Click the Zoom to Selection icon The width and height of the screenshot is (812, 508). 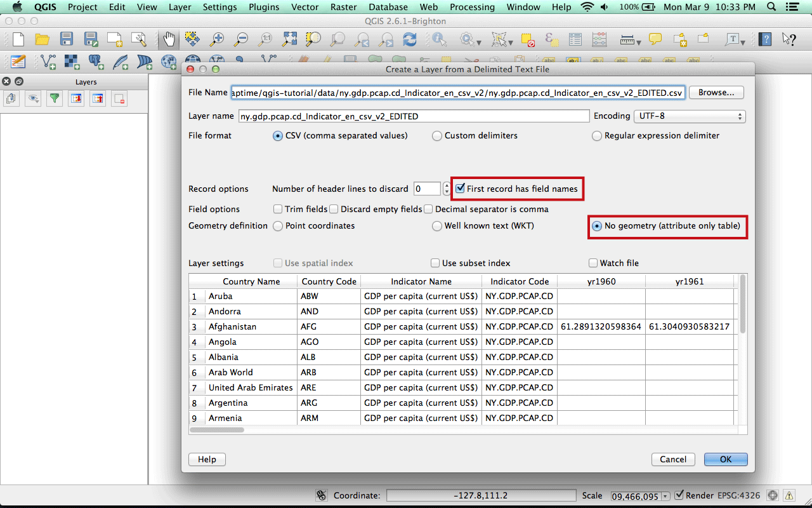point(313,39)
